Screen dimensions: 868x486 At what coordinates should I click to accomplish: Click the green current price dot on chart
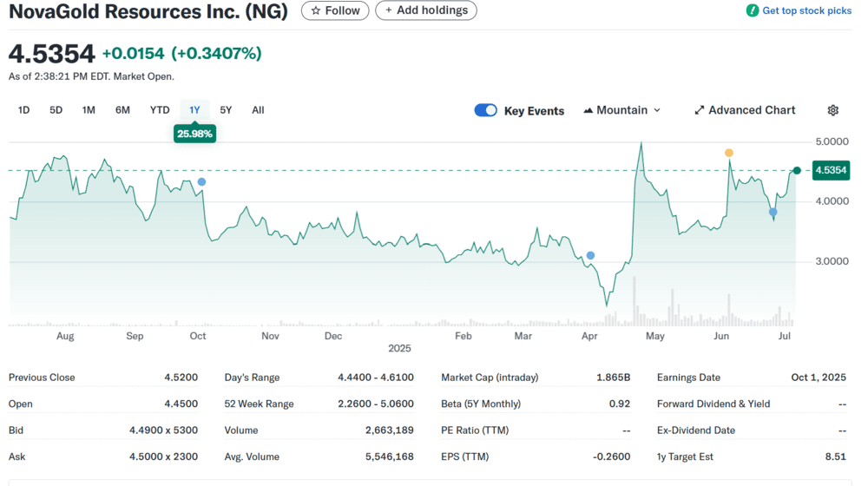pyautogui.click(x=797, y=170)
